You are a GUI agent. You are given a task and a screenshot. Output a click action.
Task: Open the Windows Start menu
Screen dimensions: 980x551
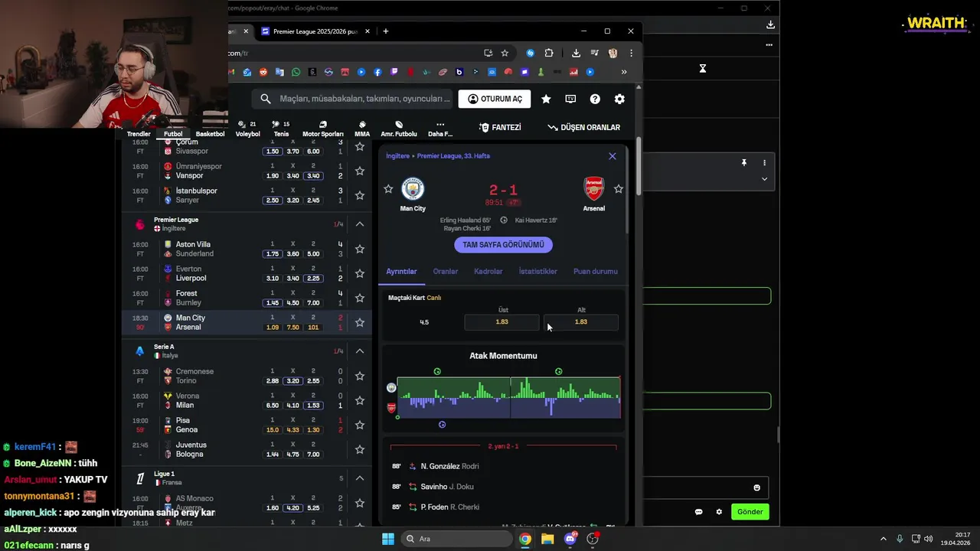click(388, 539)
